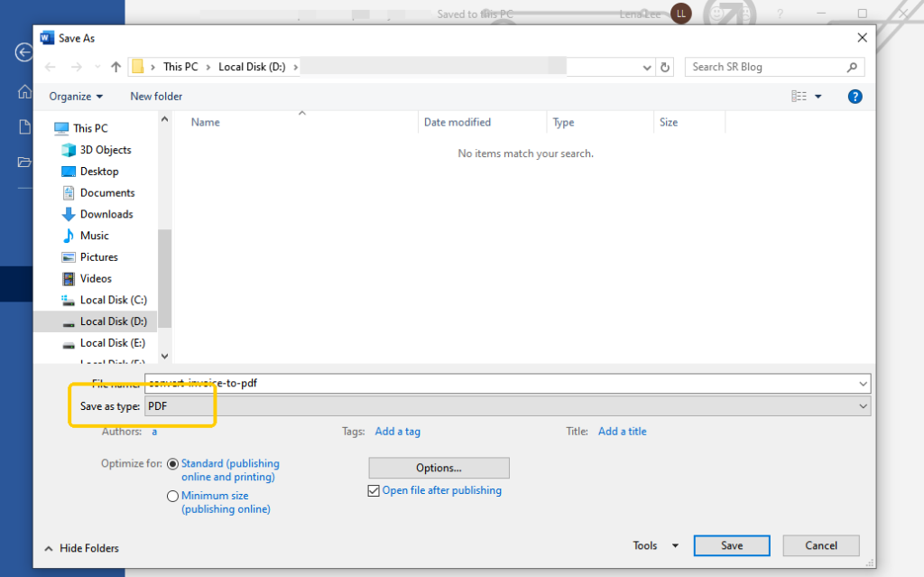This screenshot has height=577, width=924.
Task: Click Add a title link
Action: (623, 432)
